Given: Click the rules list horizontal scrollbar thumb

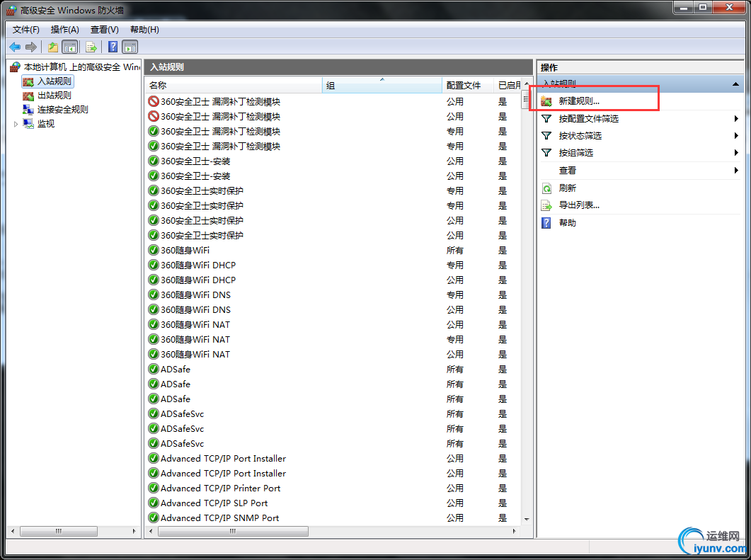Looking at the screenshot, I should tap(234, 531).
